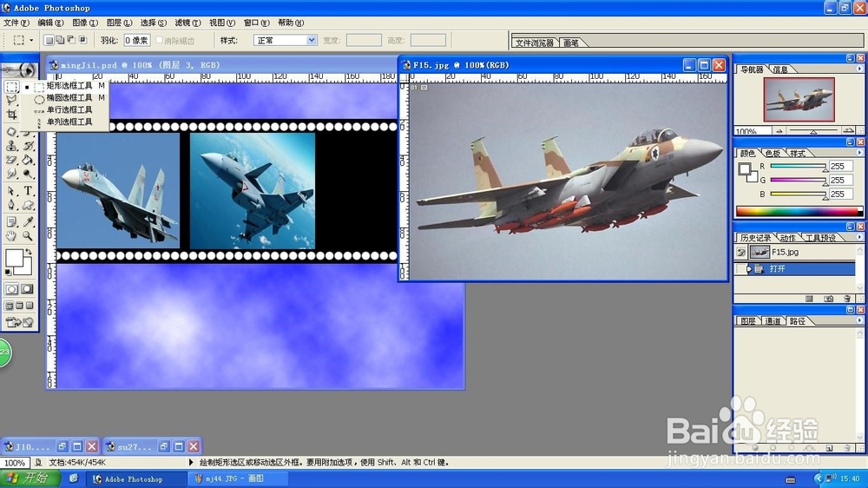Open Navigator panel flyout menu arrow
The image size is (868, 488).
click(x=859, y=69)
